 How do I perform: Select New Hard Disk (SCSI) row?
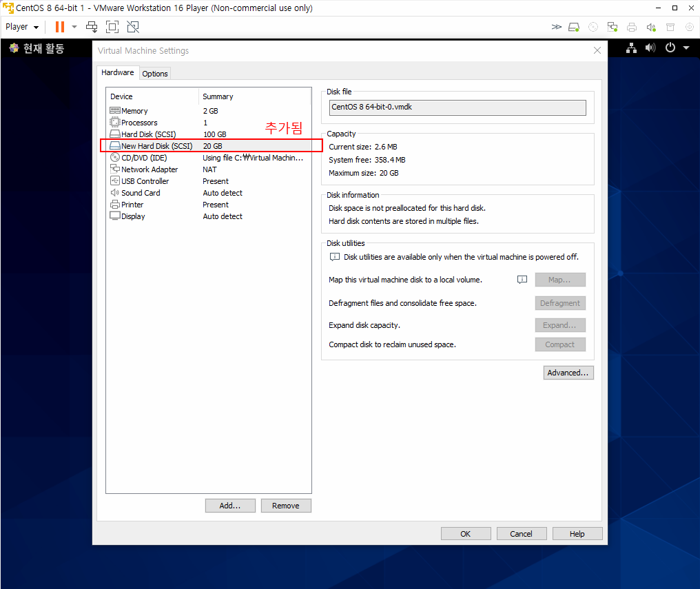(x=209, y=146)
